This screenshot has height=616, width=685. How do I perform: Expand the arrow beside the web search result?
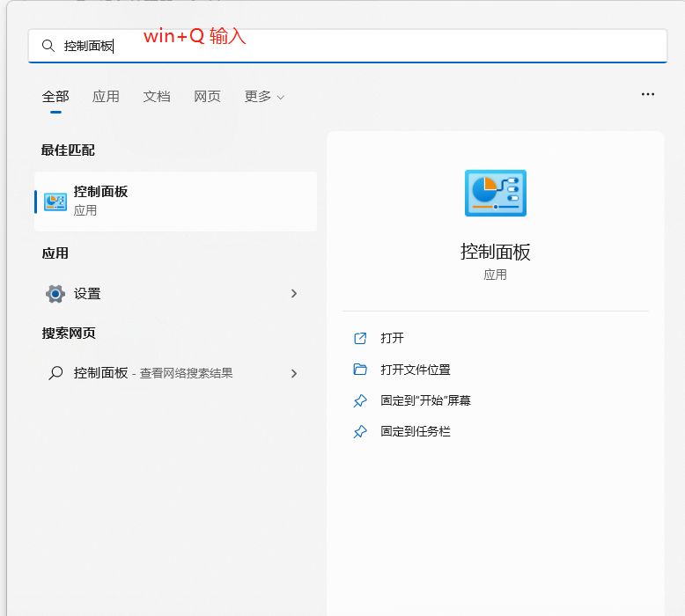(x=294, y=373)
